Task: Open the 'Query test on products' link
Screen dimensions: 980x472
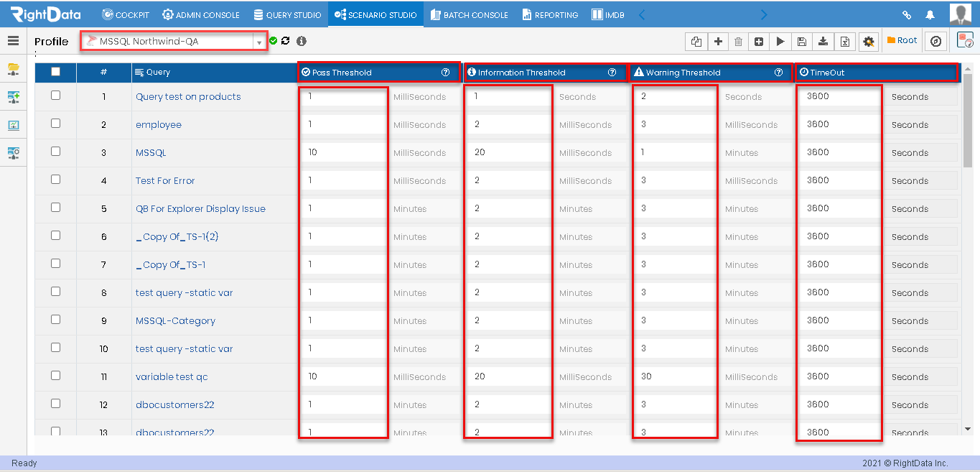Action: [188, 97]
